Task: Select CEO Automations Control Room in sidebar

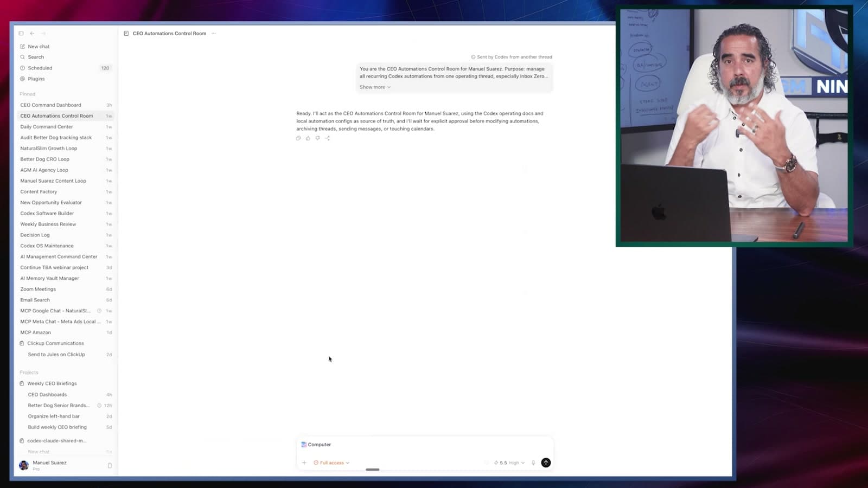Action: 65,116
